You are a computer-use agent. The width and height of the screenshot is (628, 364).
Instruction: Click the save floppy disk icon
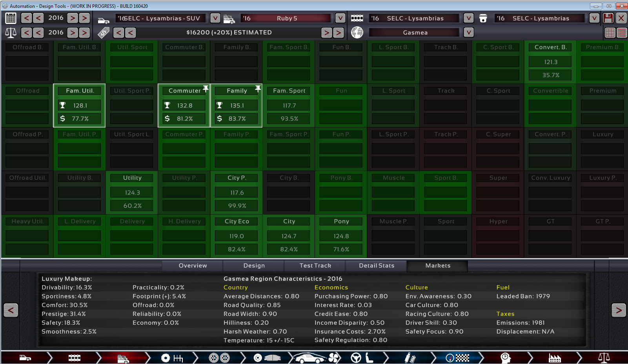(608, 18)
